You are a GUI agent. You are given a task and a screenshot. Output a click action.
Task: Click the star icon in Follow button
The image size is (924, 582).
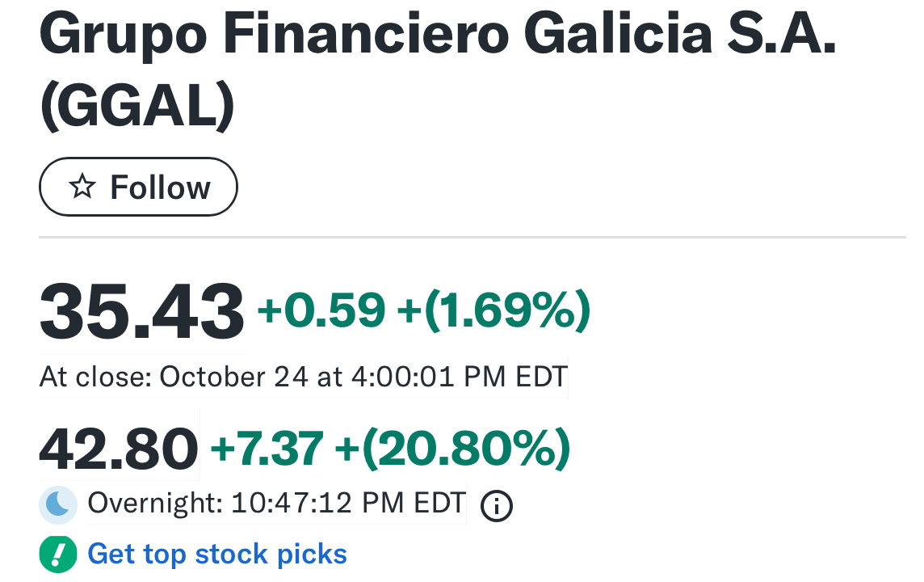[81, 188]
